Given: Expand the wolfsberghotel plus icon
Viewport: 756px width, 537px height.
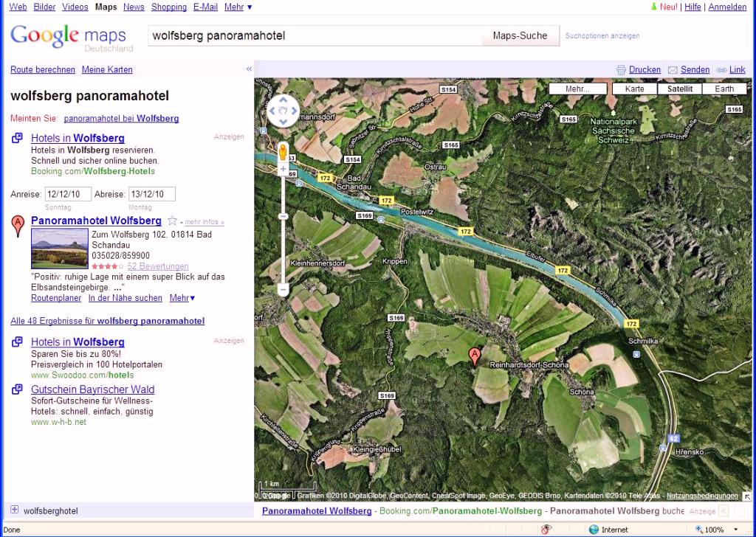Looking at the screenshot, I should point(14,510).
